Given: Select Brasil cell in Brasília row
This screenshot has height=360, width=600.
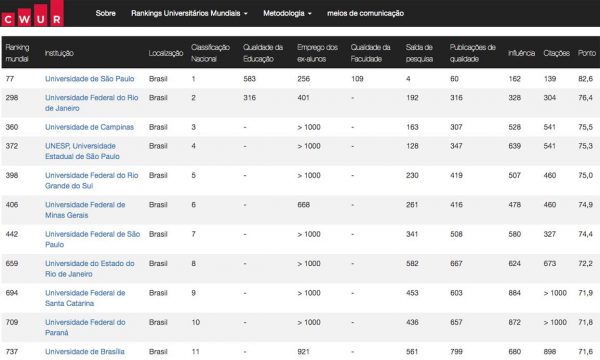Looking at the screenshot, I should coord(158,352).
